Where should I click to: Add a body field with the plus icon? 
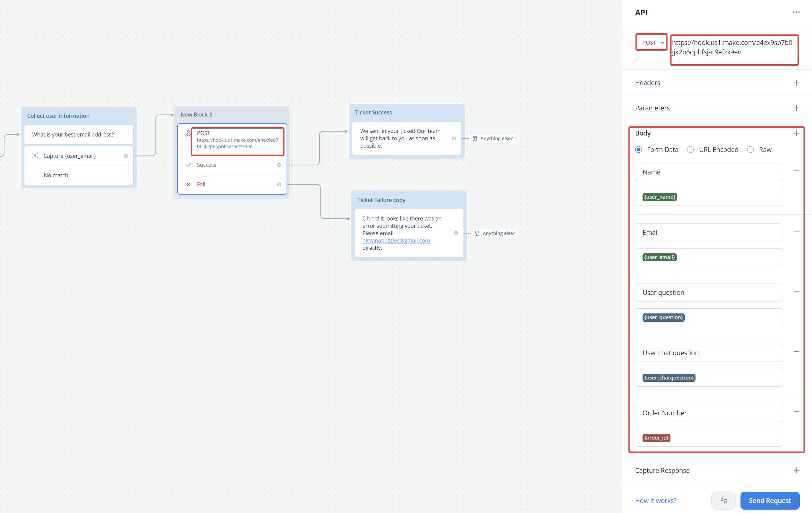797,134
